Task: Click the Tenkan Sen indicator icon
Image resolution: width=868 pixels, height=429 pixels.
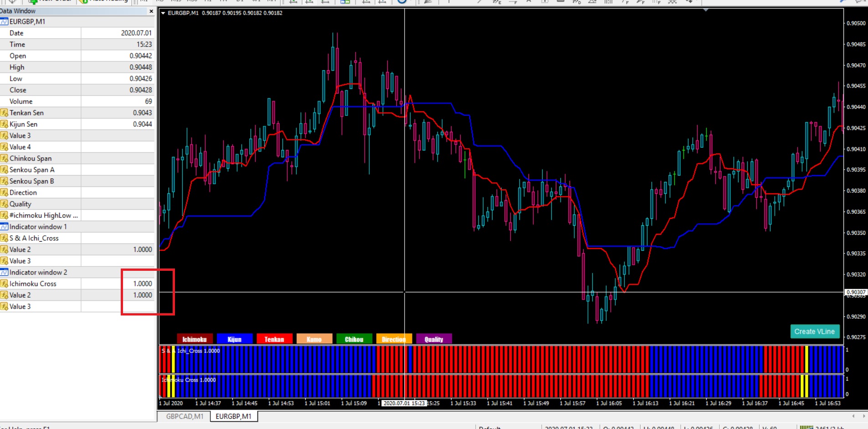Action: (x=4, y=113)
